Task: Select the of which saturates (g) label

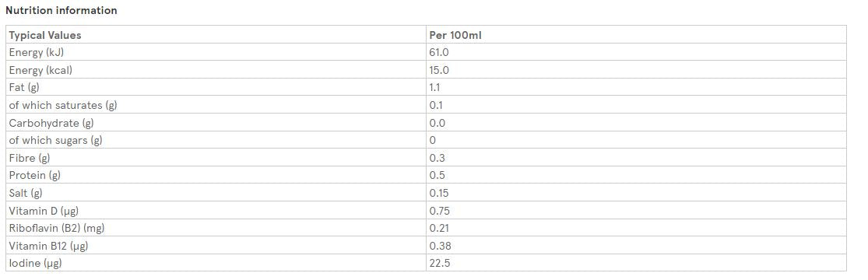Action: pyautogui.click(x=63, y=105)
